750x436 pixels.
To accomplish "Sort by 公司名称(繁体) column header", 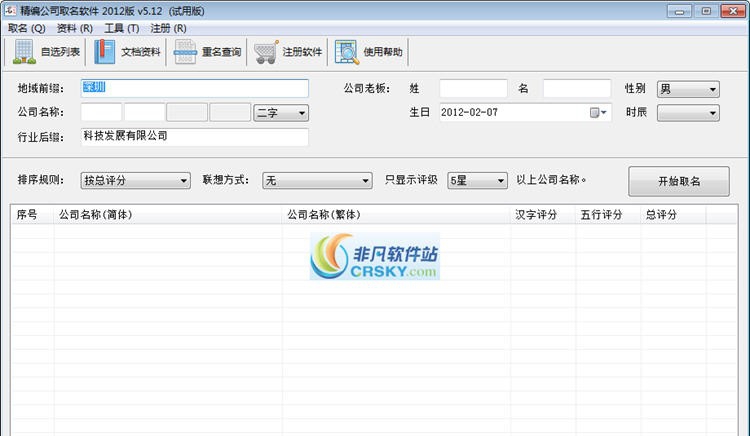I will (397, 215).
